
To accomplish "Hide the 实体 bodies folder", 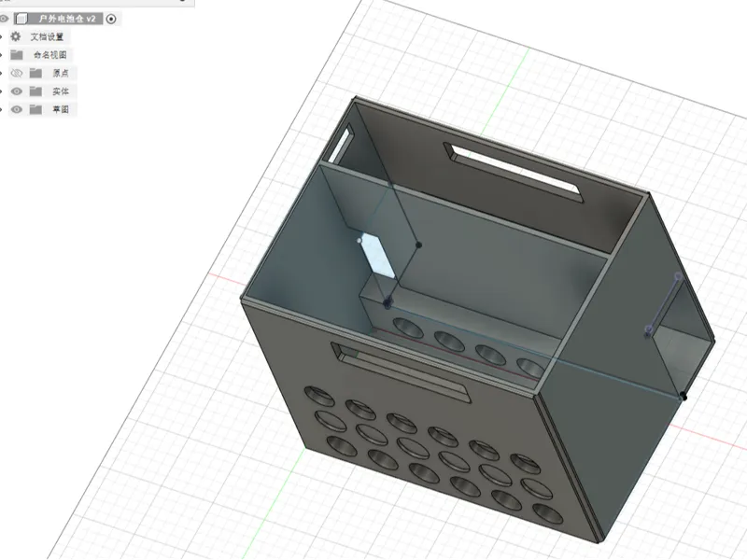I will (x=17, y=91).
